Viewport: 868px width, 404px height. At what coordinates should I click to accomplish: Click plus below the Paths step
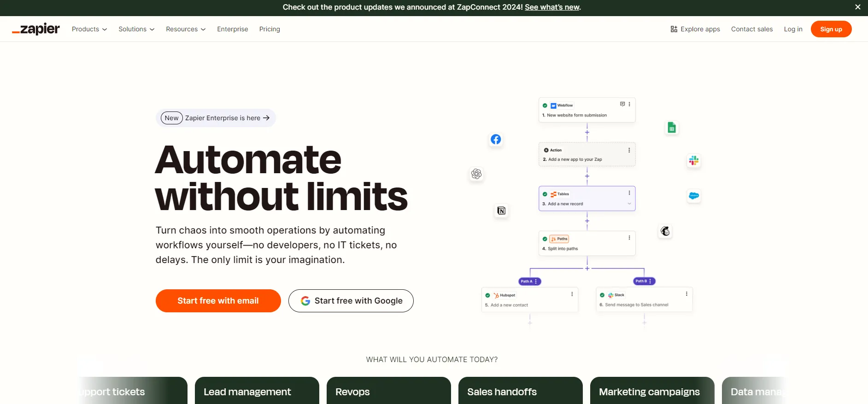(587, 268)
